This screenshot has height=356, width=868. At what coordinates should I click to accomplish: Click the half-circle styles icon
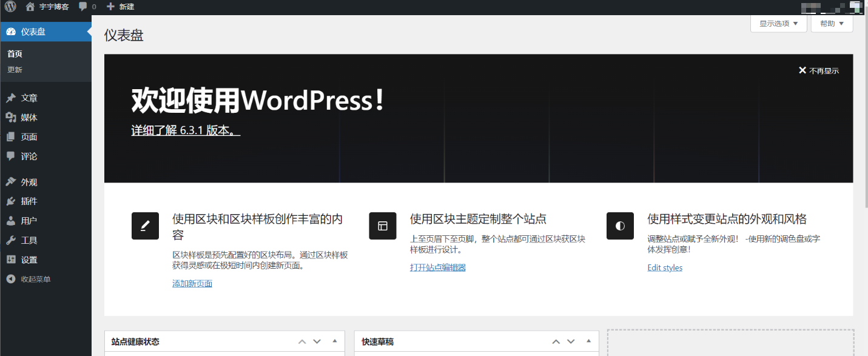pyautogui.click(x=620, y=226)
